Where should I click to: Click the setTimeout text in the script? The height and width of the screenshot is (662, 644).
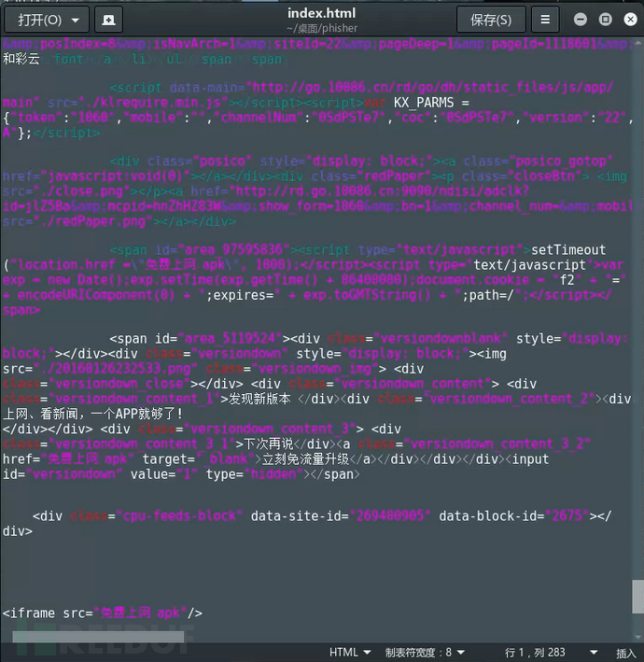tap(568, 250)
